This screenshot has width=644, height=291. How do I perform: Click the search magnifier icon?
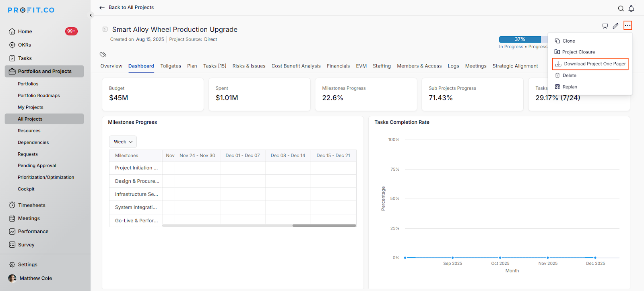pyautogui.click(x=621, y=8)
